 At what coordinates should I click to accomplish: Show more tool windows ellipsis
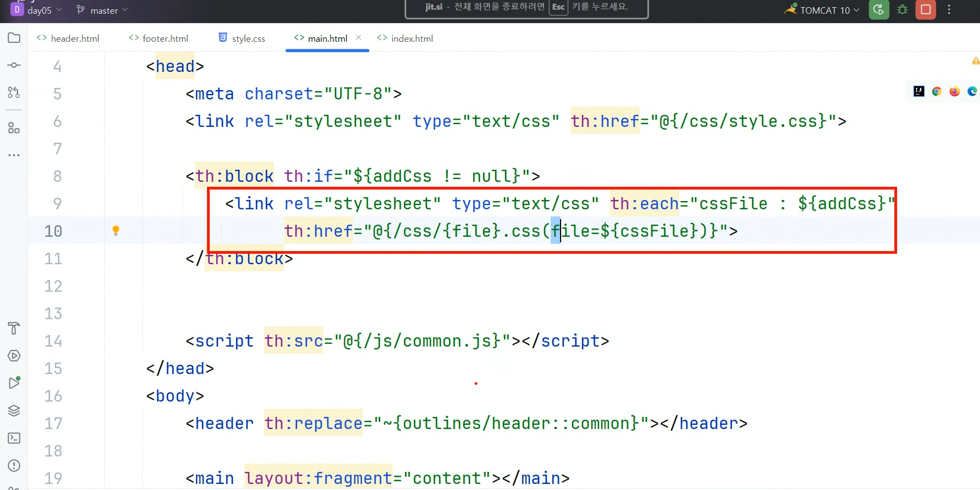14,155
